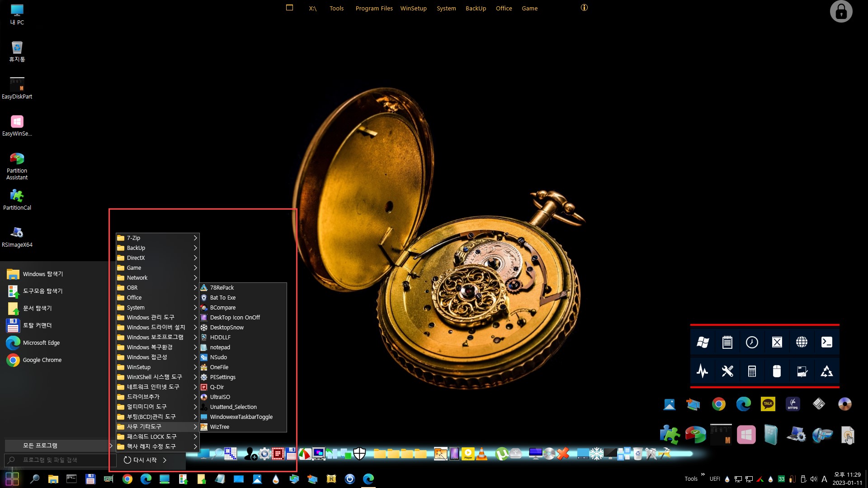This screenshot has width=868, height=488.
Task: Click the info circle icon on top bar
Action: [584, 8]
